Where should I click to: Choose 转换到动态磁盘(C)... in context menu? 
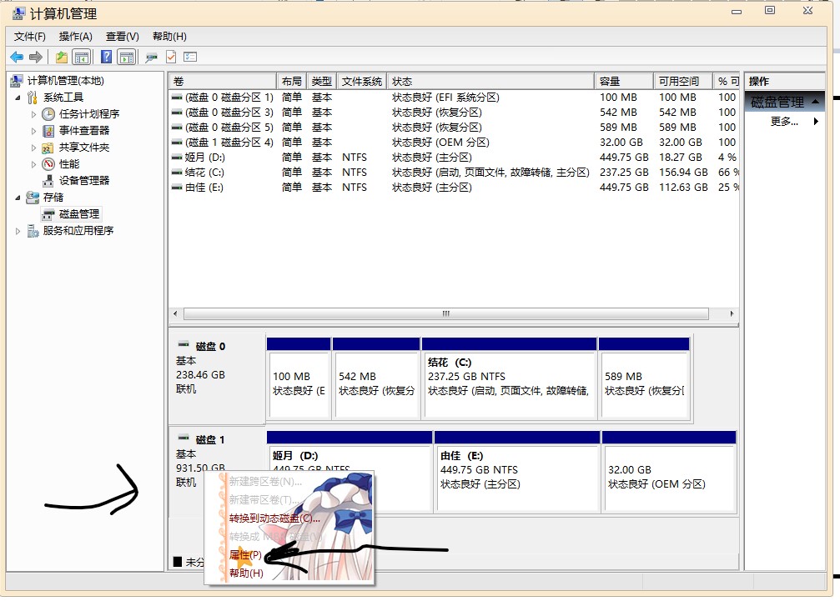(274, 518)
